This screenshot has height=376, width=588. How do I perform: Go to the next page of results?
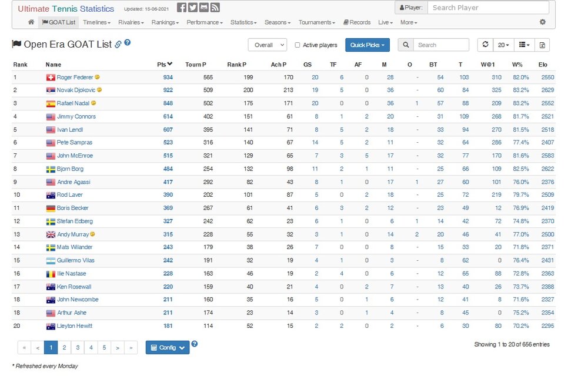[118, 348]
